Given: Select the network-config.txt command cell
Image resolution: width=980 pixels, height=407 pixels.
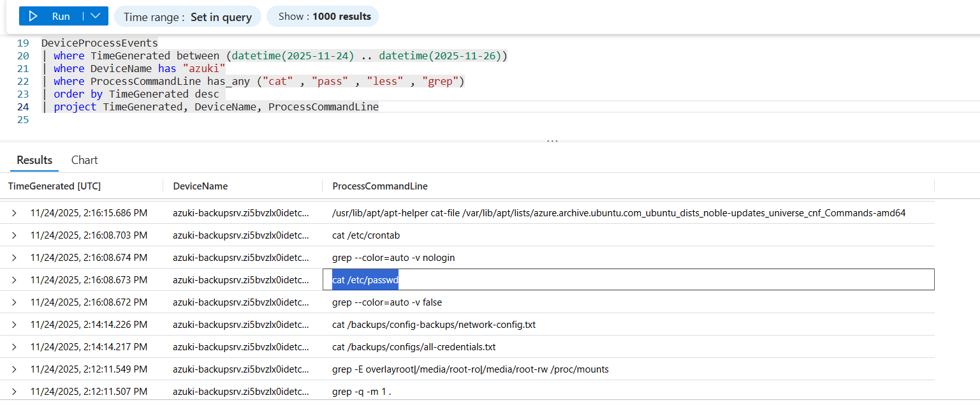Looking at the screenshot, I should pos(629,325).
